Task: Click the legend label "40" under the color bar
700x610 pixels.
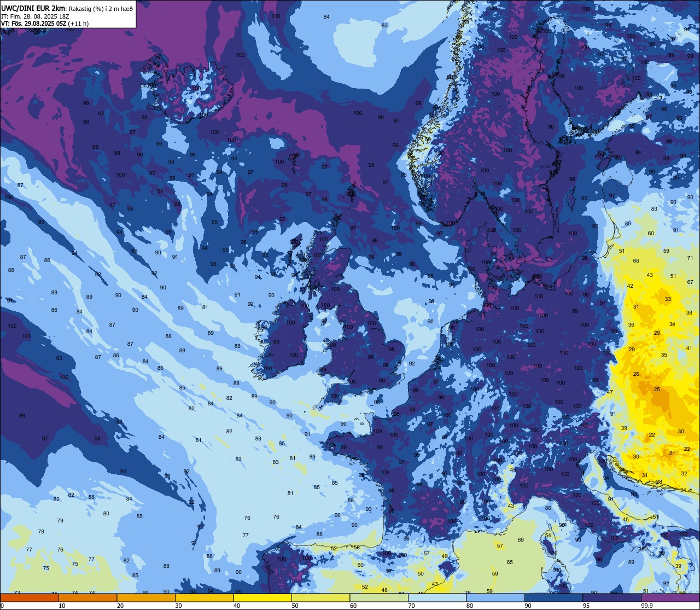Action: pos(237,606)
